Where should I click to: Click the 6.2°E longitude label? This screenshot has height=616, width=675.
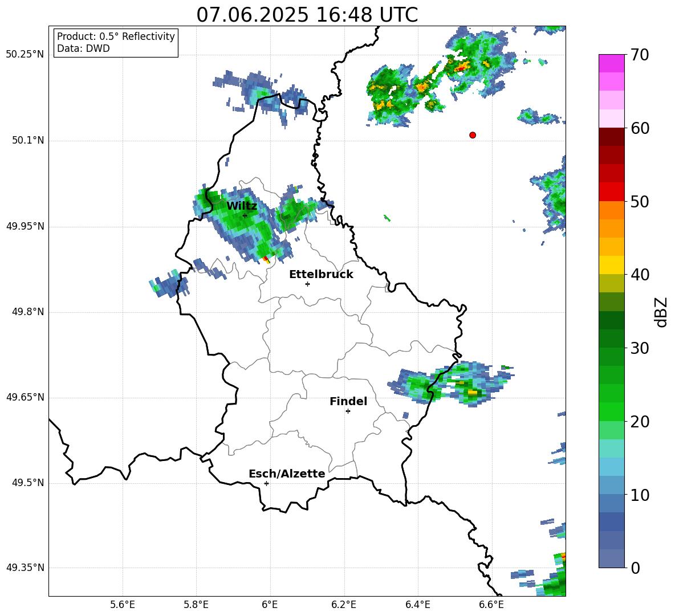344,605
